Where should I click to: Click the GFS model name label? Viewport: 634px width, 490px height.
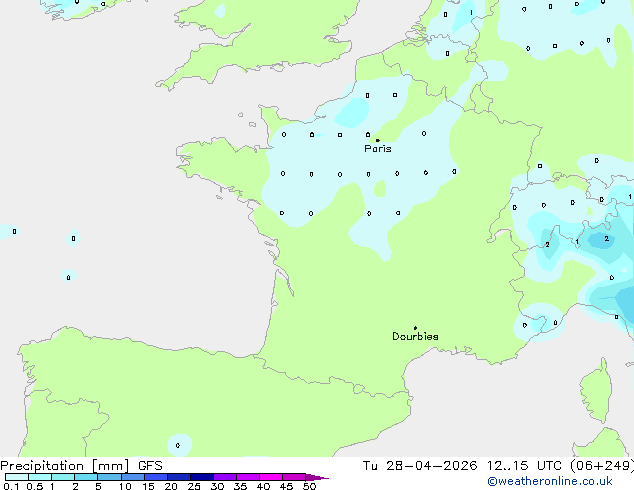pyautogui.click(x=150, y=466)
